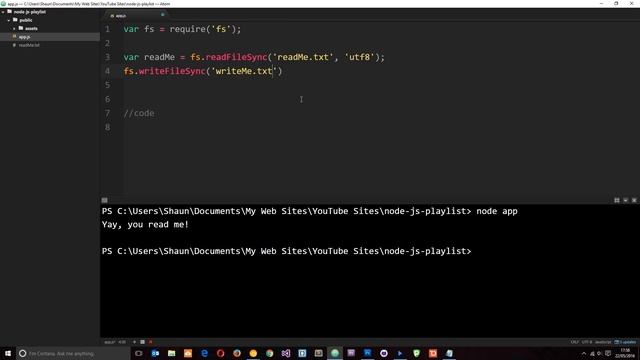
Task: Click the Cortana search box
Action: point(73,353)
